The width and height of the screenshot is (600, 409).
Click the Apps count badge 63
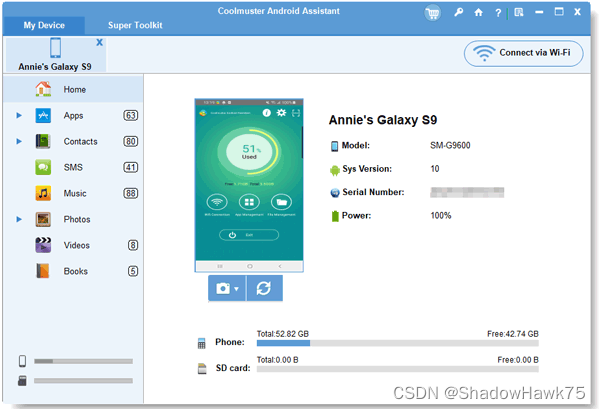pos(130,115)
